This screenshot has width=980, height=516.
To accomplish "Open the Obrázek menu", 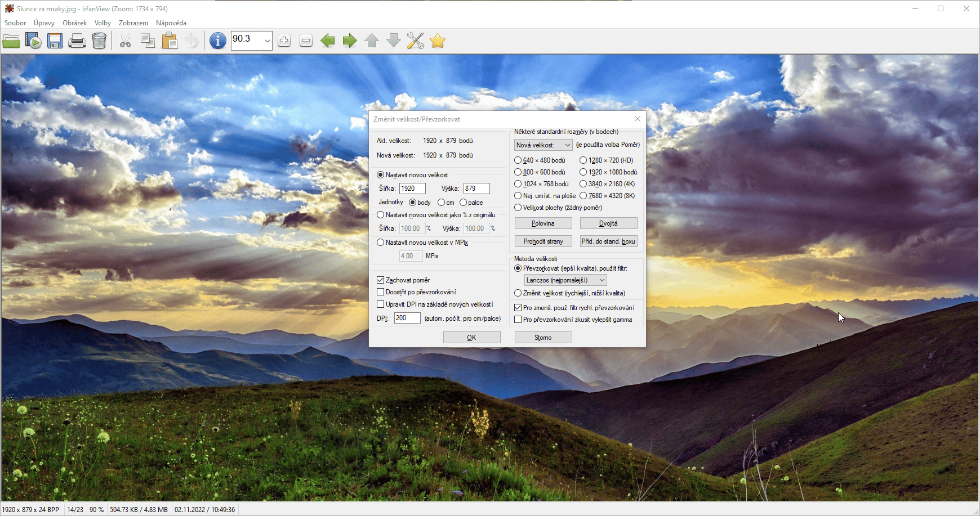I will click(x=74, y=23).
